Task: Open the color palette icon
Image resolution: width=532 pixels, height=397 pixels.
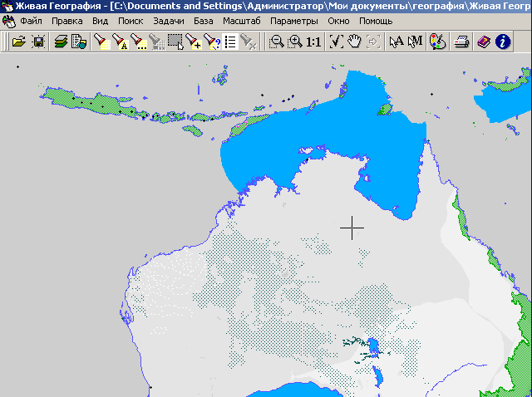Action: [437, 41]
